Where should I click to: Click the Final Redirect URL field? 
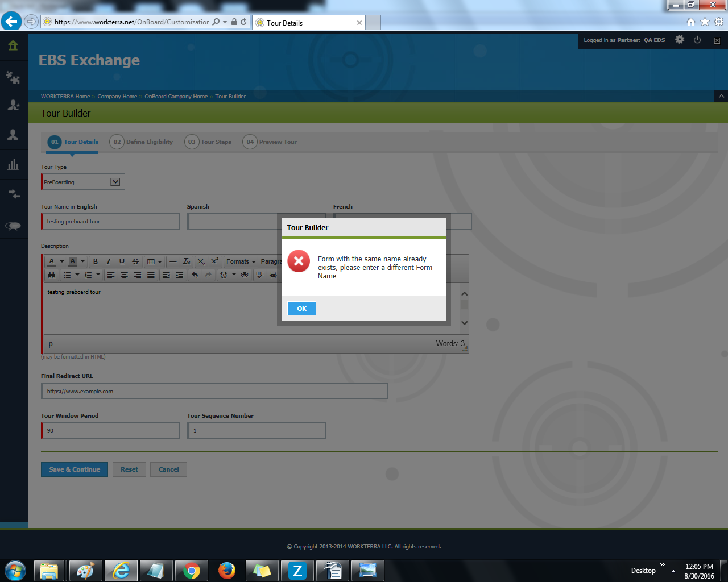(x=214, y=391)
